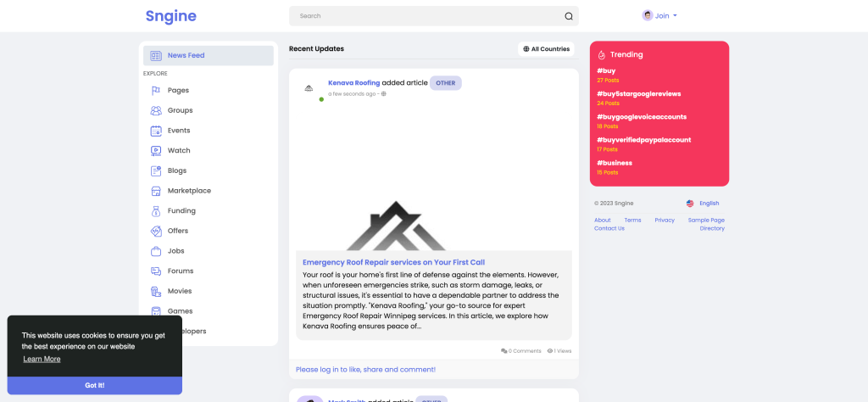Click the Sngine logo
This screenshot has height=402, width=868.
pyautogui.click(x=171, y=16)
